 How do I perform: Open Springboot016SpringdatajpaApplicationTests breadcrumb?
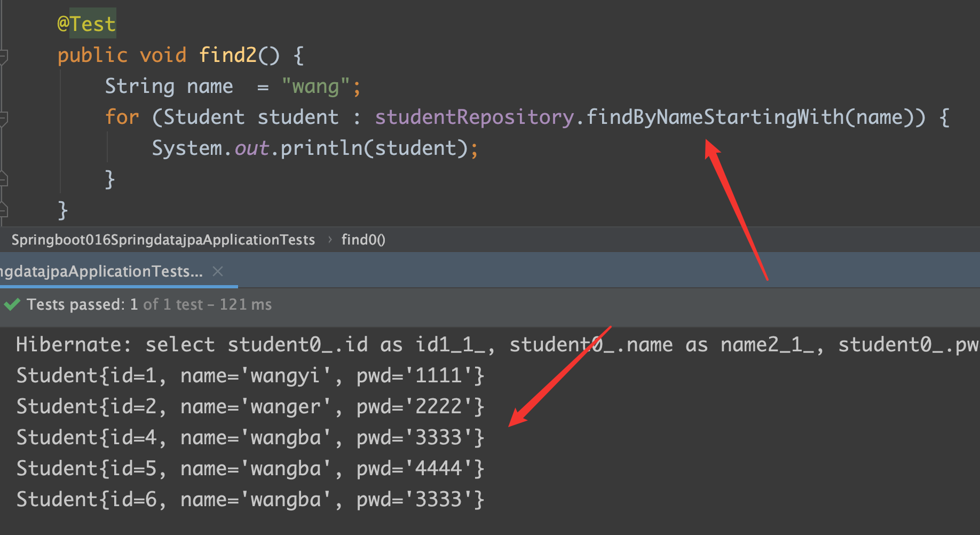click(x=163, y=240)
